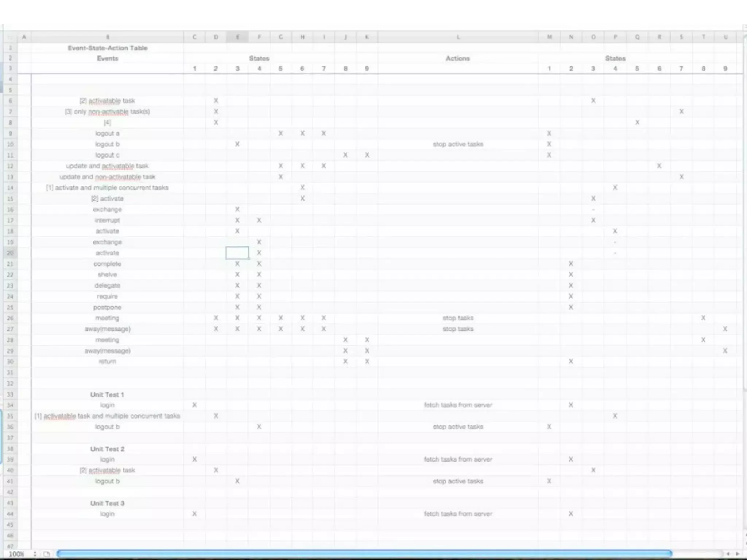Select row 33 header
The image size is (747, 560).
10,394
